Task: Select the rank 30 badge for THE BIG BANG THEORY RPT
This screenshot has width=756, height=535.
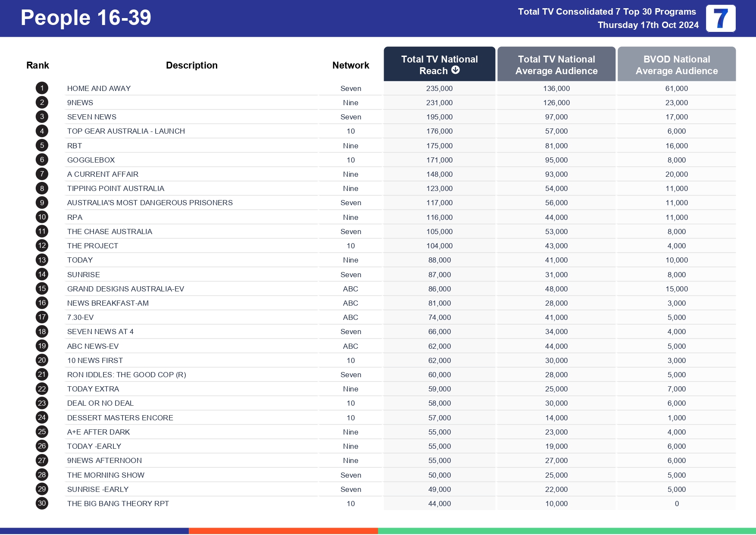Action: click(41, 503)
